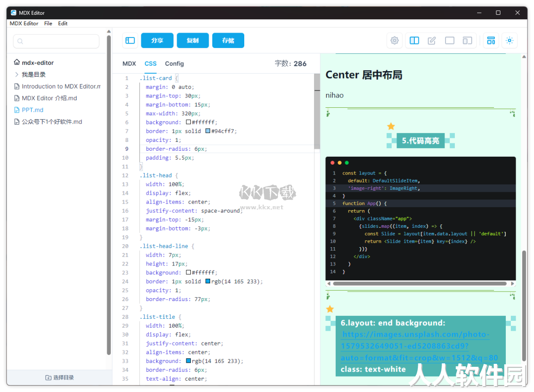Select the edit-only pencil view icon
The height and width of the screenshot is (392, 534).
(432, 41)
